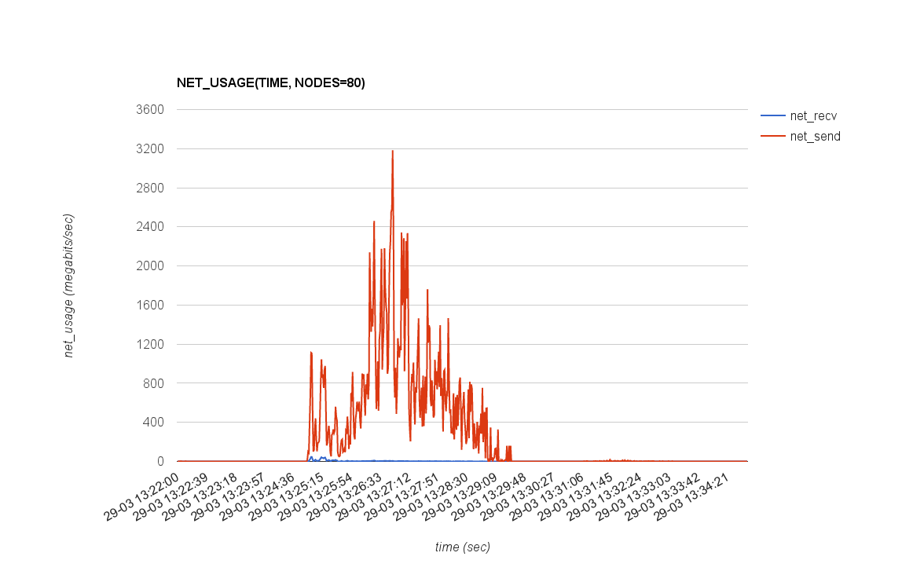The image size is (924, 571).
Task: Click the first net_send spike near 1100
Action: (x=310, y=353)
